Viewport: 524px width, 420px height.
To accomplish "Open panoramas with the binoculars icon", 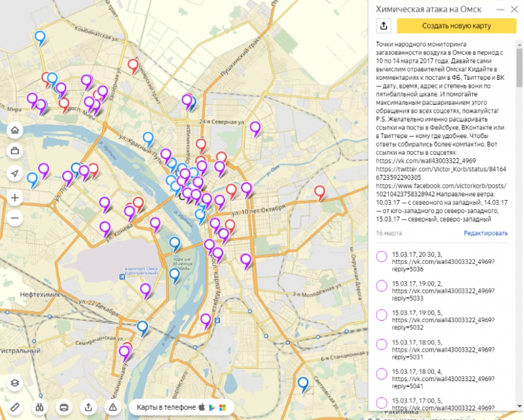I will click(40, 407).
